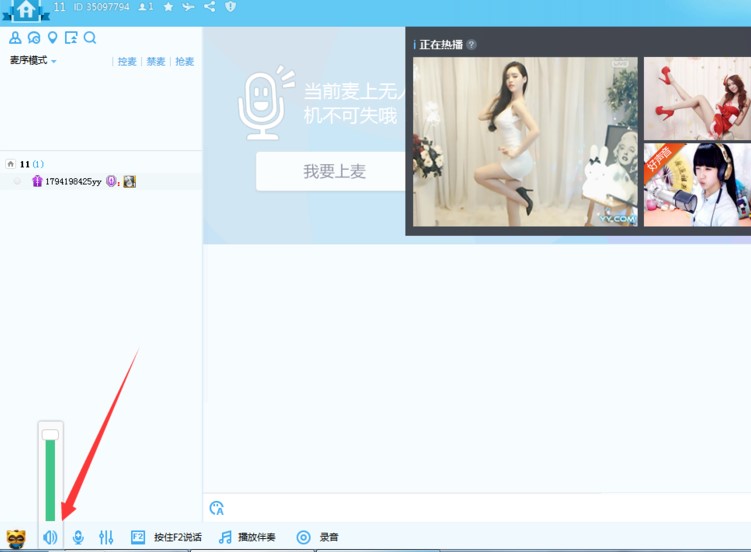This screenshot has height=552, width=751.
Task: Click the YY raccoon mascot icon
Action: [x=16, y=539]
